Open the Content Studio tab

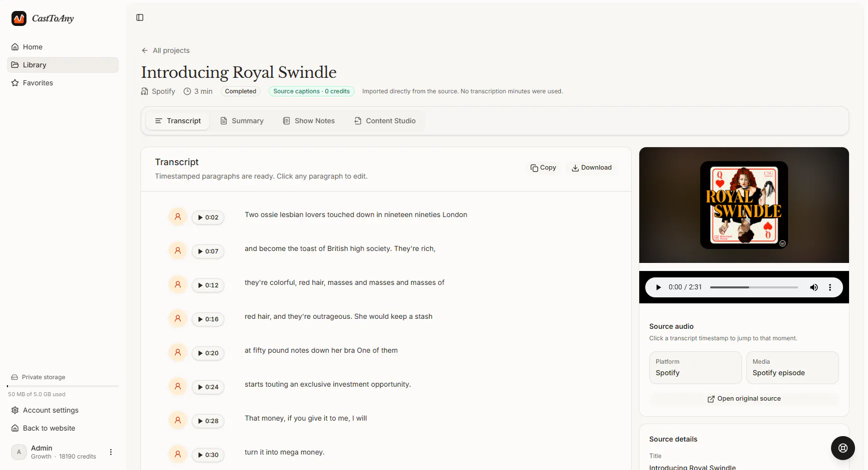coord(385,121)
